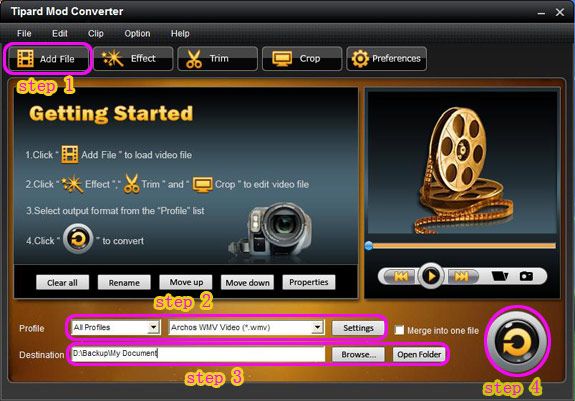This screenshot has height=401, width=575.
Task: Open the File menu
Action: [24, 33]
